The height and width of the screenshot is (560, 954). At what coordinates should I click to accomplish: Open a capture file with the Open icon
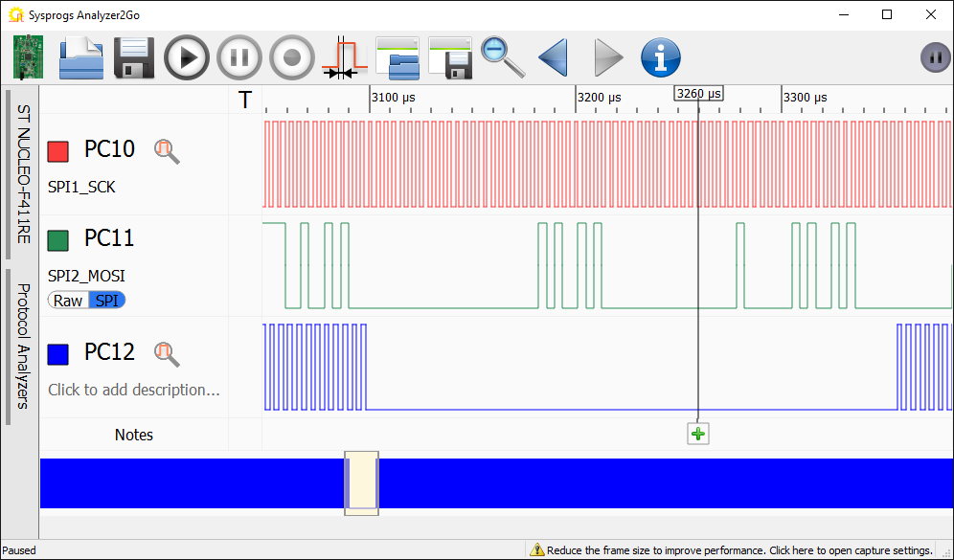pos(80,57)
